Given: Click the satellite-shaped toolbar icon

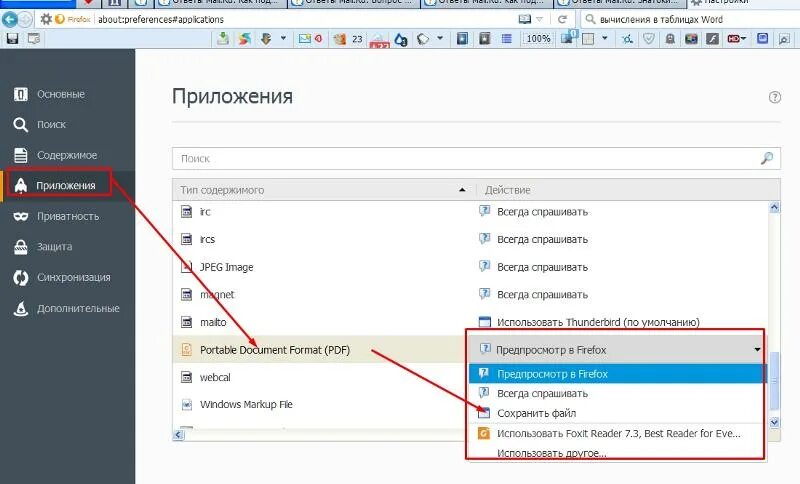Looking at the screenshot, I should pos(628,39).
